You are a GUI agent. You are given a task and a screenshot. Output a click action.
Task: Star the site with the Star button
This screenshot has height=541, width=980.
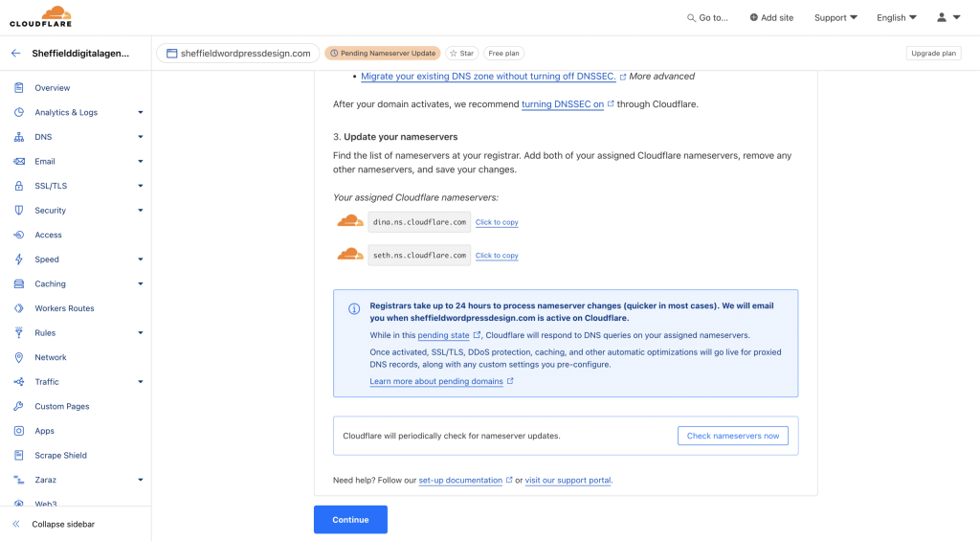[x=462, y=54]
